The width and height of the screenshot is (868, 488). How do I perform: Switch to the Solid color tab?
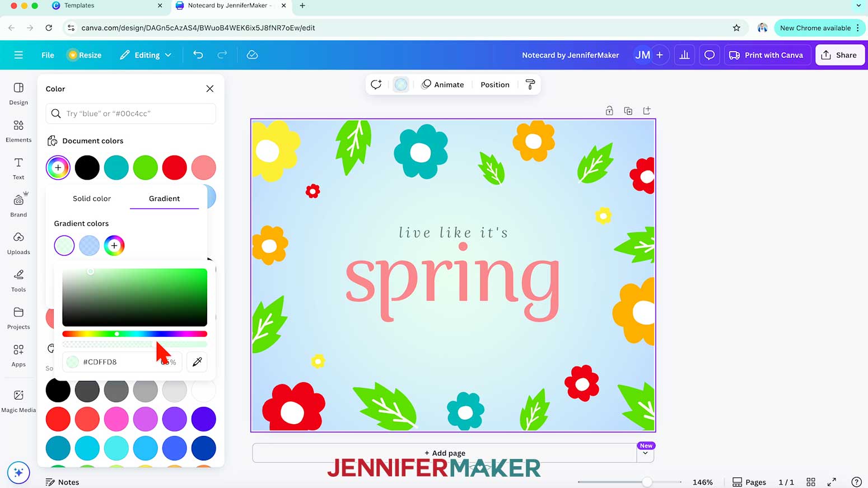(x=92, y=198)
